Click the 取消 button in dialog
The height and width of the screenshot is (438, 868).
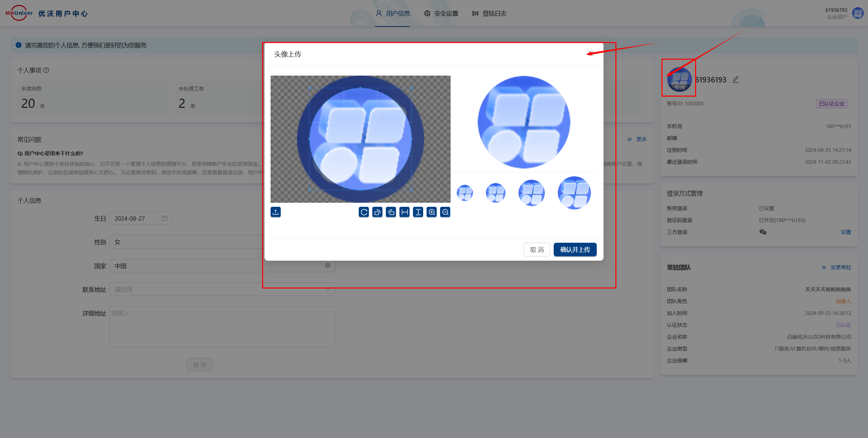pyautogui.click(x=536, y=250)
